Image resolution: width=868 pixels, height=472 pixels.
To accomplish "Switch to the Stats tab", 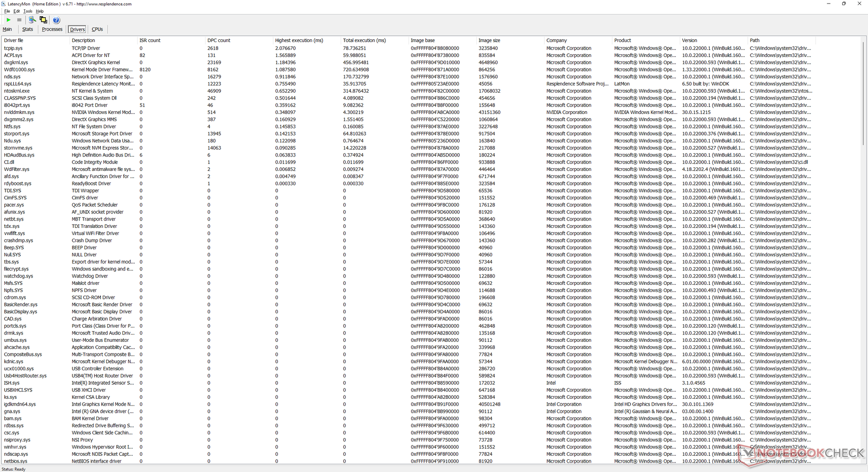I will (x=28, y=29).
